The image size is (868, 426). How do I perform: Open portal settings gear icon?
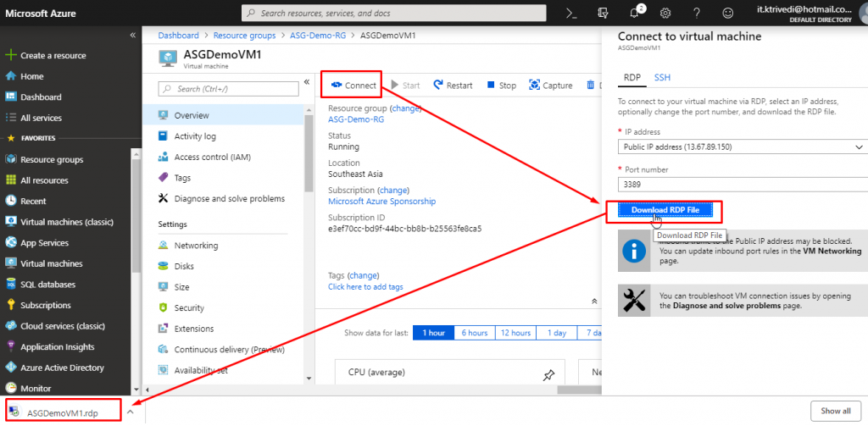[665, 13]
